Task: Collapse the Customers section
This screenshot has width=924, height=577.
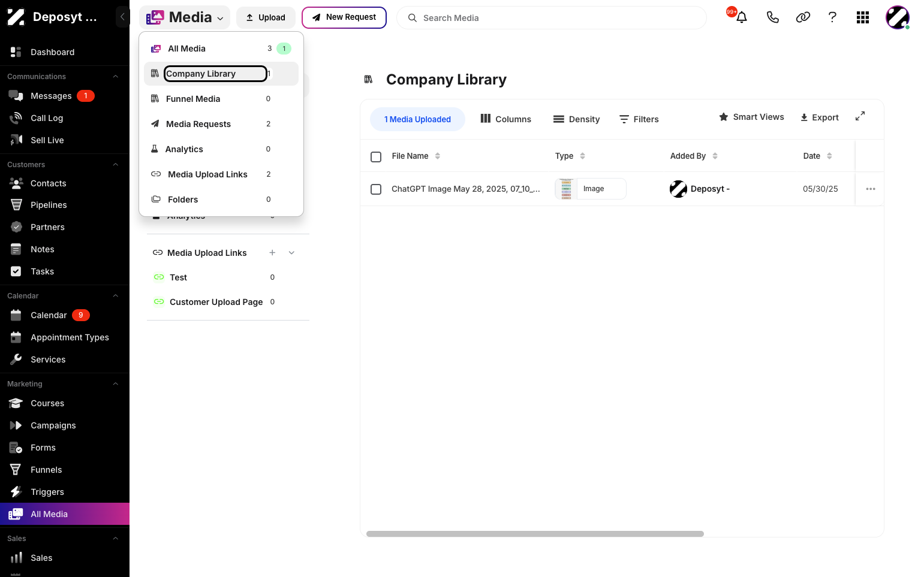Action: (x=116, y=165)
